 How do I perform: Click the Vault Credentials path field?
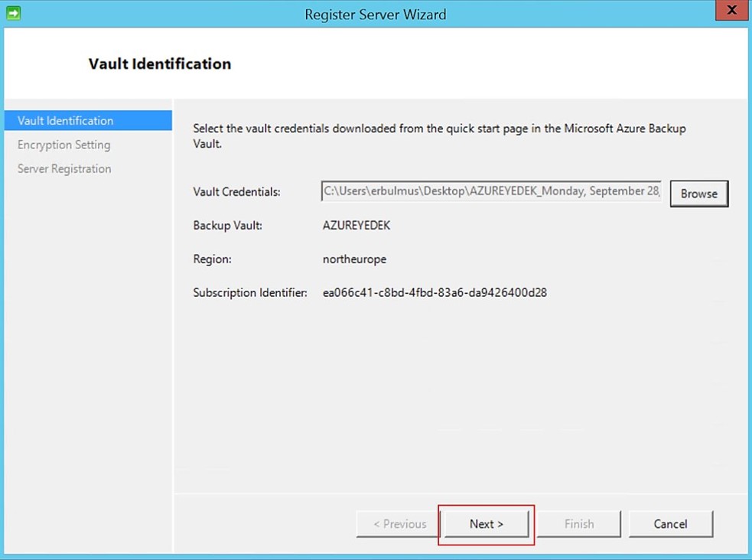point(491,191)
